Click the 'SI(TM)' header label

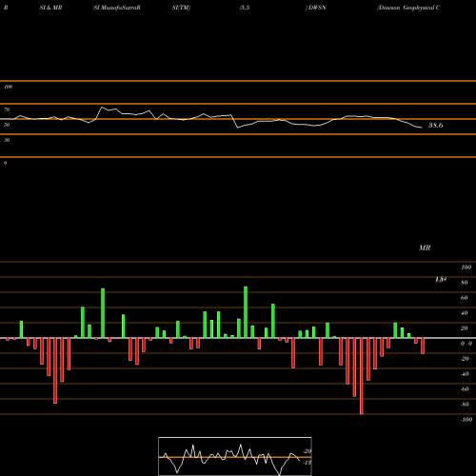point(181,8)
